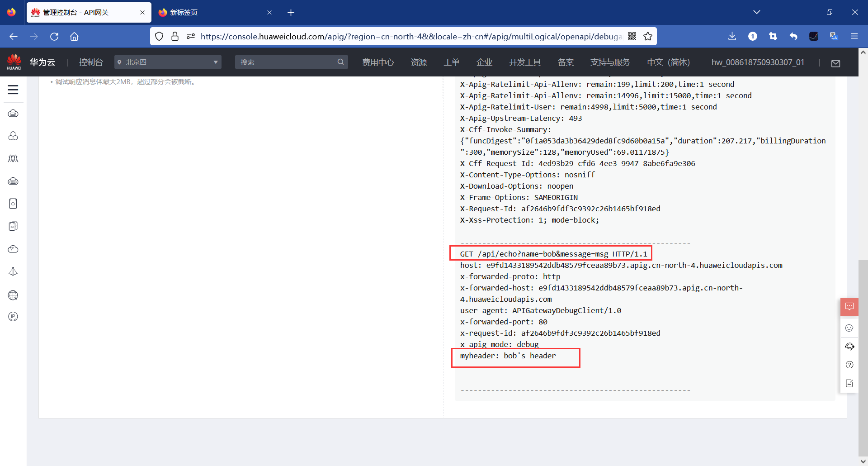Open the 开发工具 menu
Viewport: 868px width, 466px height.
pos(525,62)
